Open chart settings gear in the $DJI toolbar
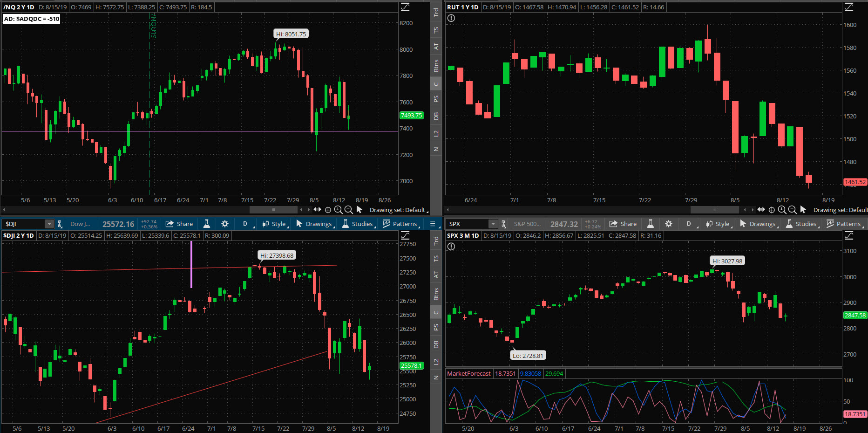The image size is (868, 433). coord(225,224)
